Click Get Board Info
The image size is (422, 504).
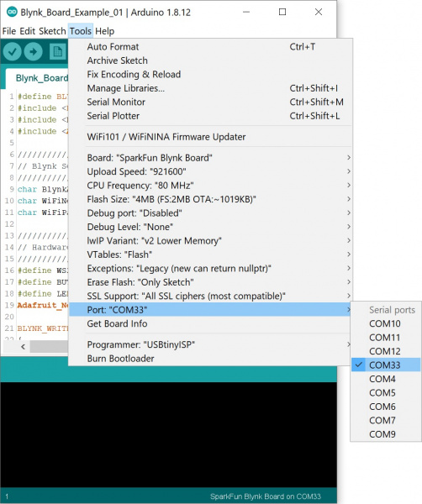(211, 323)
